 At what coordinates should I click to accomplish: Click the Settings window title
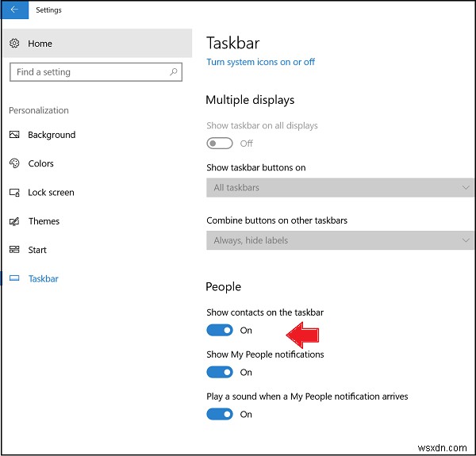click(48, 10)
